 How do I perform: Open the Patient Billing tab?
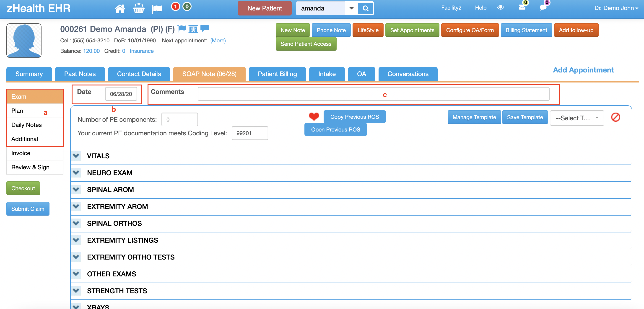point(277,74)
